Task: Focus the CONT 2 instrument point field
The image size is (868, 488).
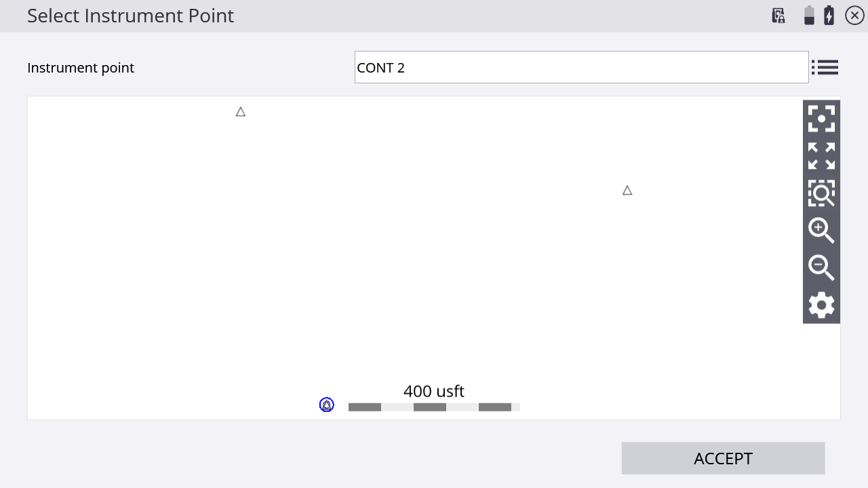Action: click(581, 67)
